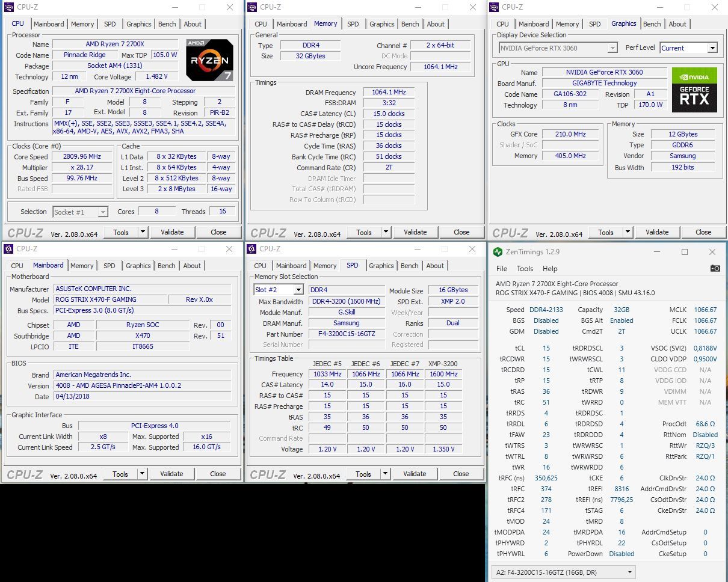The height and width of the screenshot is (582, 728).
Task: Click the BIOS date 04/13/2018 value
Action: (x=143, y=397)
